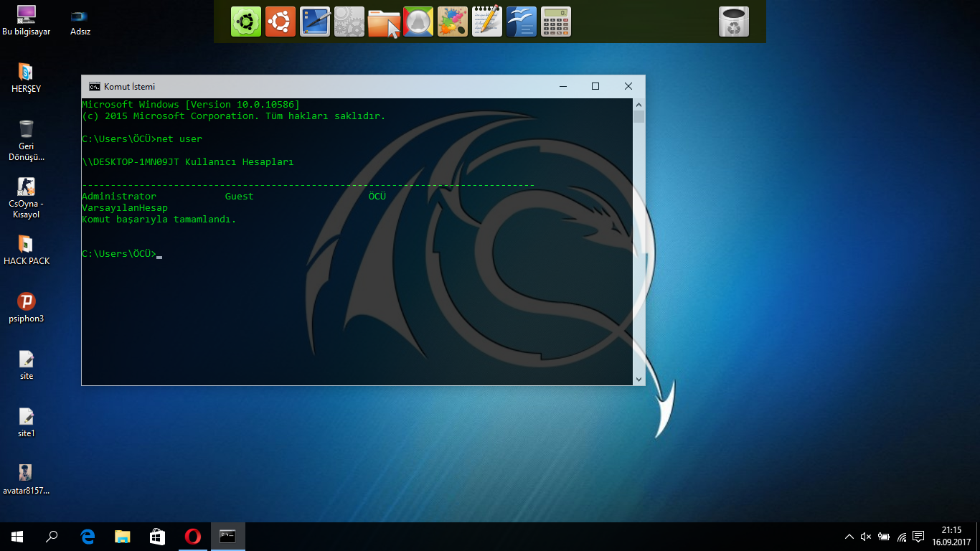
Task: Click the muted volume tray icon
Action: tap(866, 537)
